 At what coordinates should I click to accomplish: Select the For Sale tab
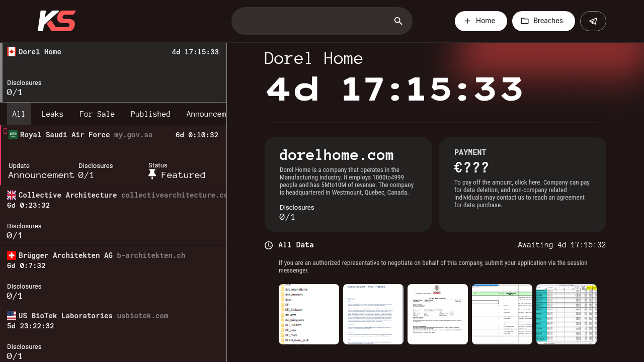(97, 114)
